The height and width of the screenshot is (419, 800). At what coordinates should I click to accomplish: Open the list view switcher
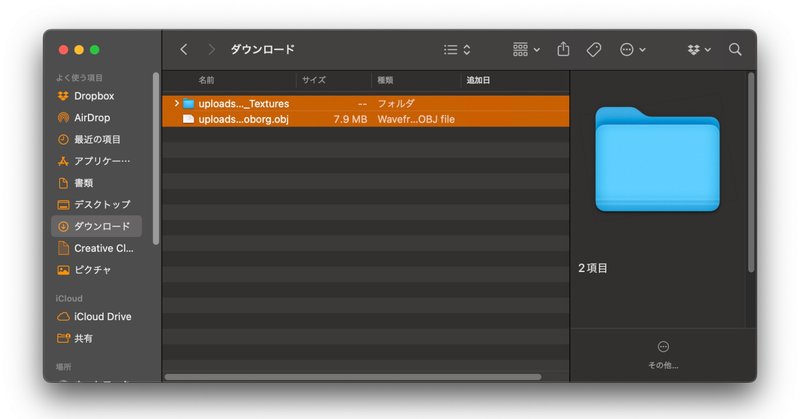(457, 50)
